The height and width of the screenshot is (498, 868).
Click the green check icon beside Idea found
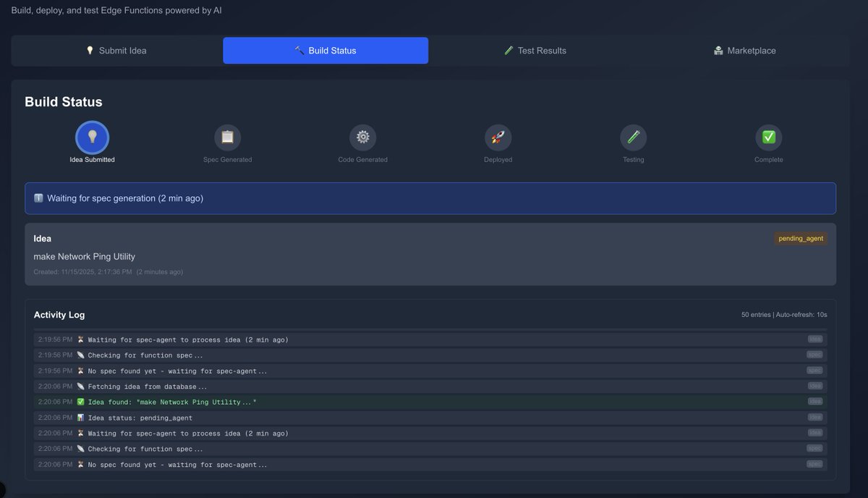pos(81,402)
